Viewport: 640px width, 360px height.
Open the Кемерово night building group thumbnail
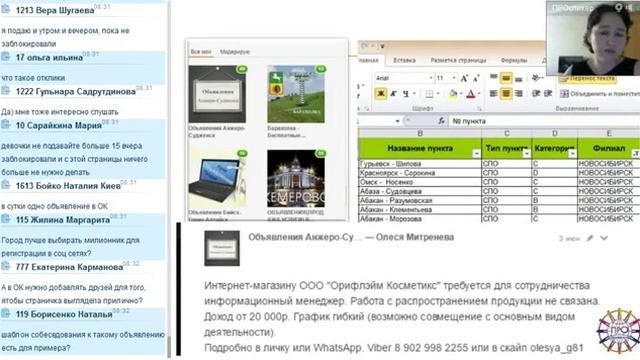pyautogui.click(x=296, y=179)
